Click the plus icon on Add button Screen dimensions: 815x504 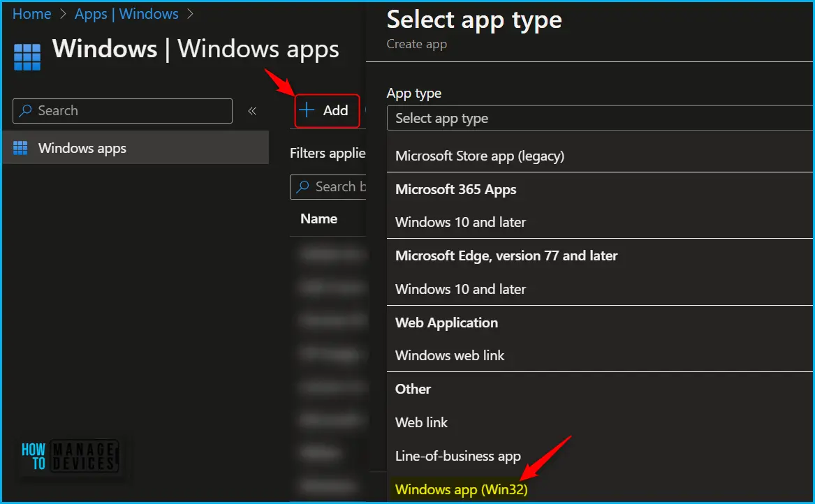307,110
